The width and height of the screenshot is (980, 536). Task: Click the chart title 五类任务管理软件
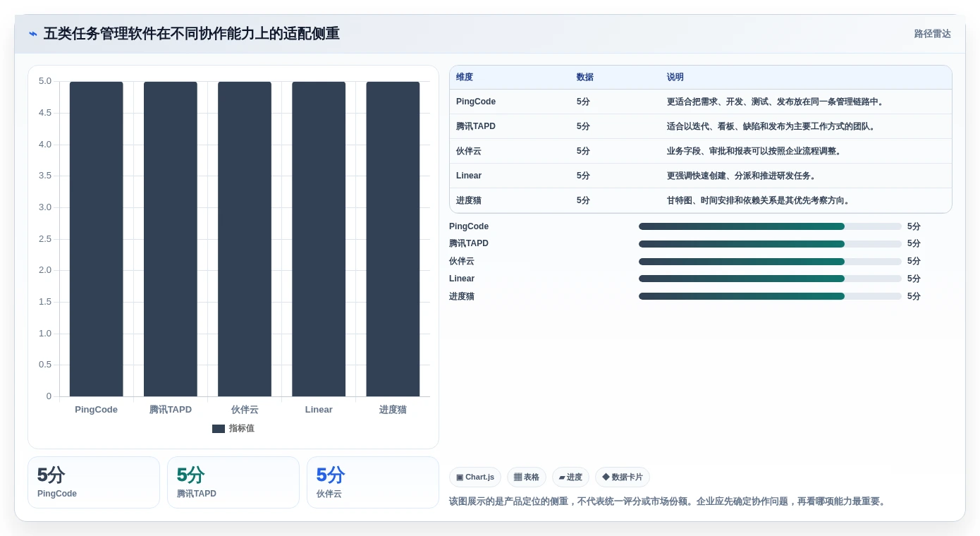point(192,34)
